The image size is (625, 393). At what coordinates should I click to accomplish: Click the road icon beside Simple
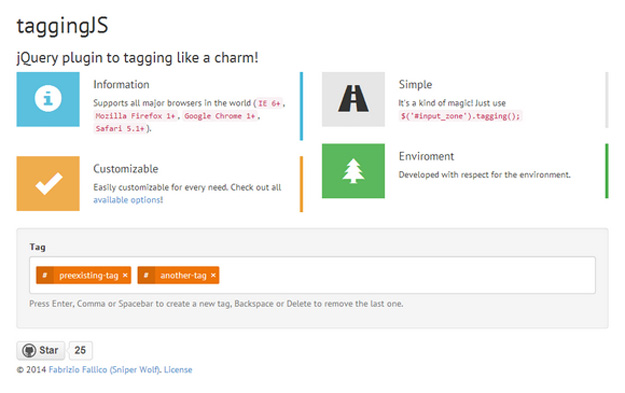(x=353, y=99)
